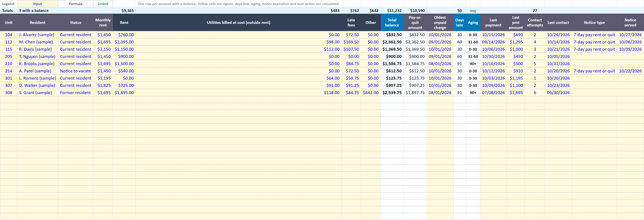
Task: Click notice served date 10/27/2026
Action: (x=630, y=35)
